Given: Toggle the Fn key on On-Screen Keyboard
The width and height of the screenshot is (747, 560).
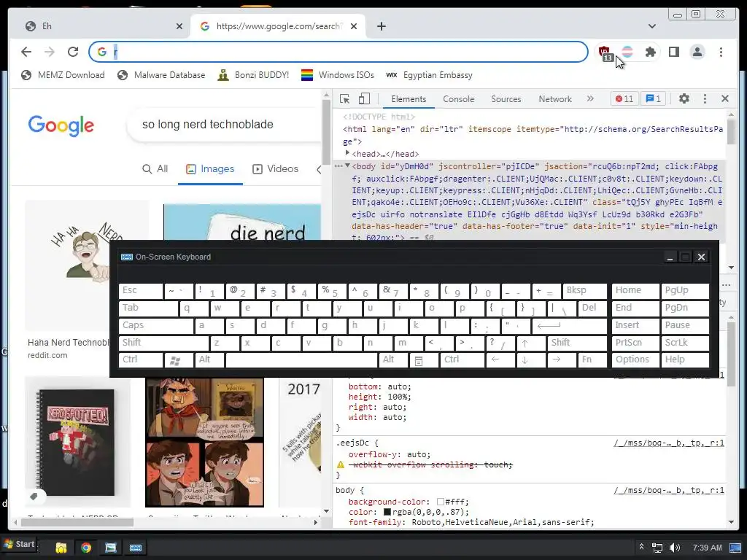Looking at the screenshot, I should pyautogui.click(x=592, y=360).
